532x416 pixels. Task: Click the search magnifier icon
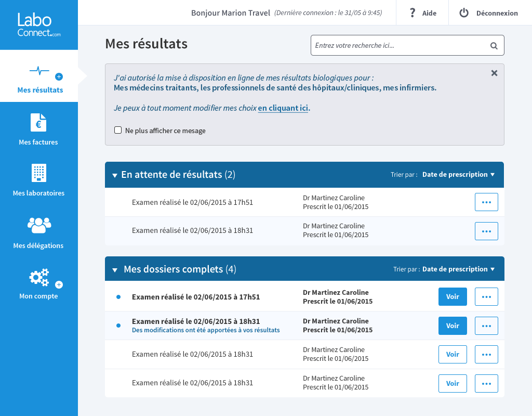pyautogui.click(x=493, y=46)
